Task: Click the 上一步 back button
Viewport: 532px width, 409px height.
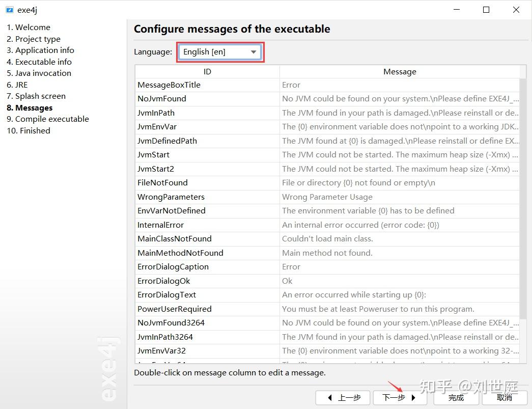Action: point(344,398)
